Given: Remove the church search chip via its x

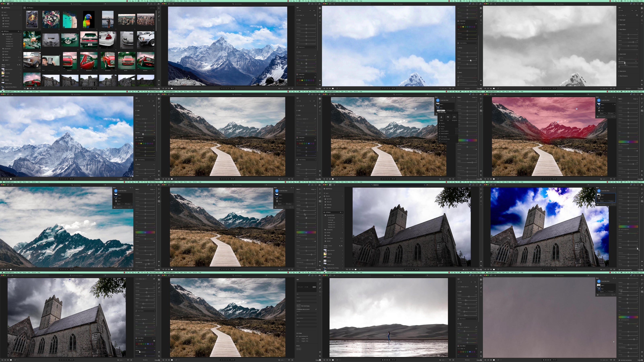Looking at the screenshot, I should click(x=378, y=185).
